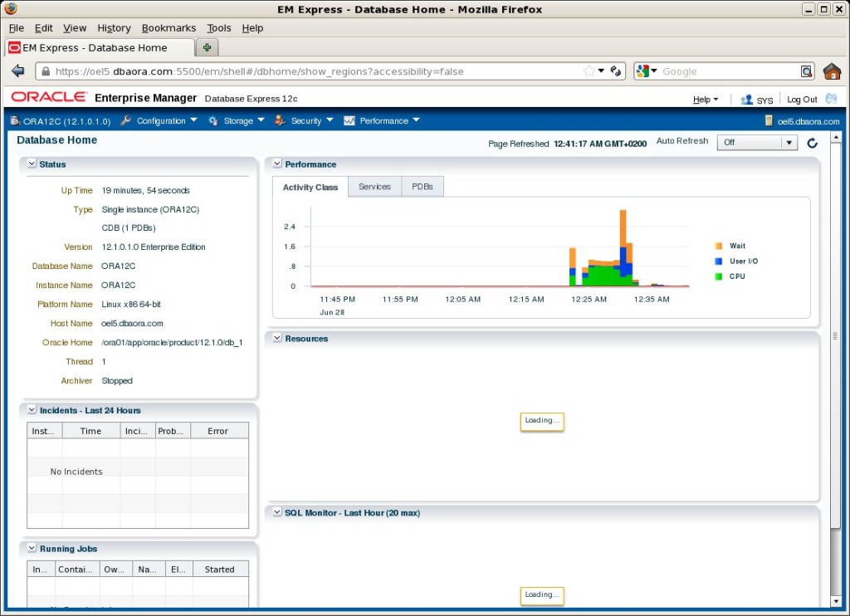Click the refresh page circular arrow icon
Image resolution: width=850 pixels, height=616 pixels.
coord(812,143)
